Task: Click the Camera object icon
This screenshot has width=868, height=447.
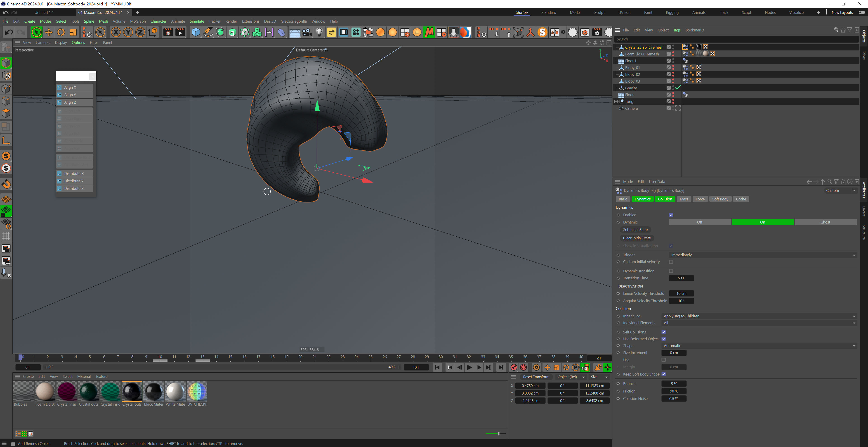Action: [x=307, y=32]
